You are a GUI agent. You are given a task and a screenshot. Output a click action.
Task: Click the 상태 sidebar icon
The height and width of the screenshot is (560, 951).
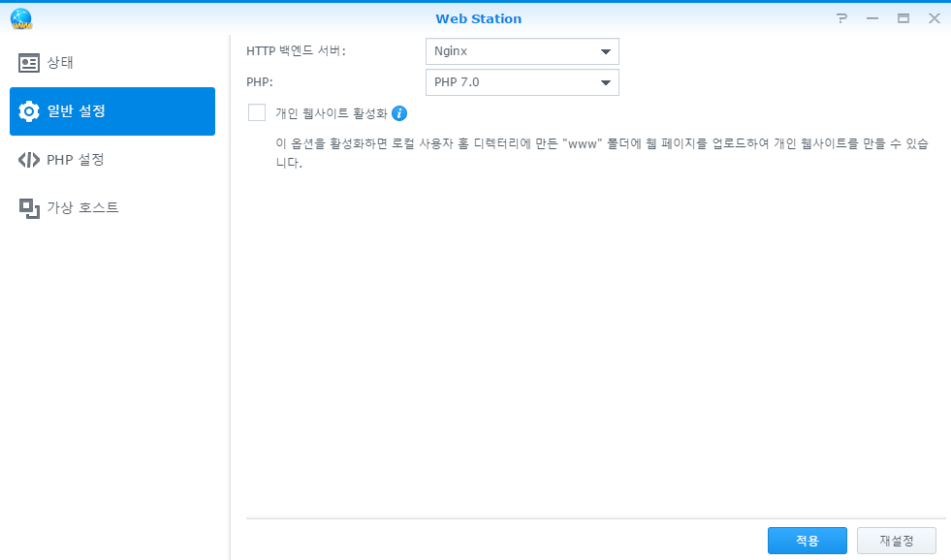[29, 63]
